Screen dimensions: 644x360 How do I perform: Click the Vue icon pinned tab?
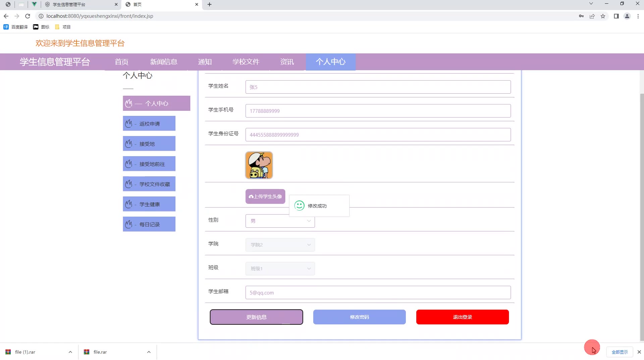34,4
